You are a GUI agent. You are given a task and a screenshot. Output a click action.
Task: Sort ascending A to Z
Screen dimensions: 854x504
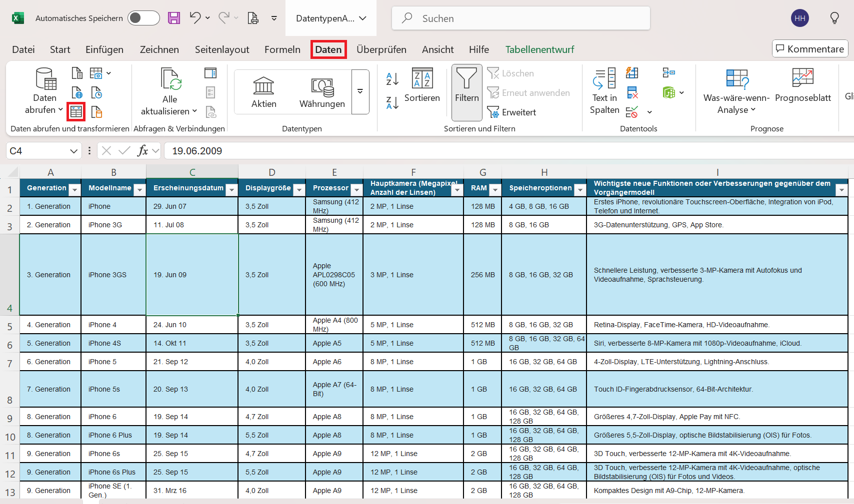[392, 79]
